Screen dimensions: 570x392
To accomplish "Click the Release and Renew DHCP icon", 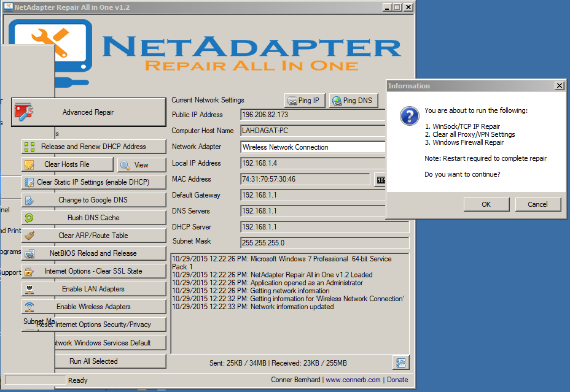I will pyautogui.click(x=29, y=147).
